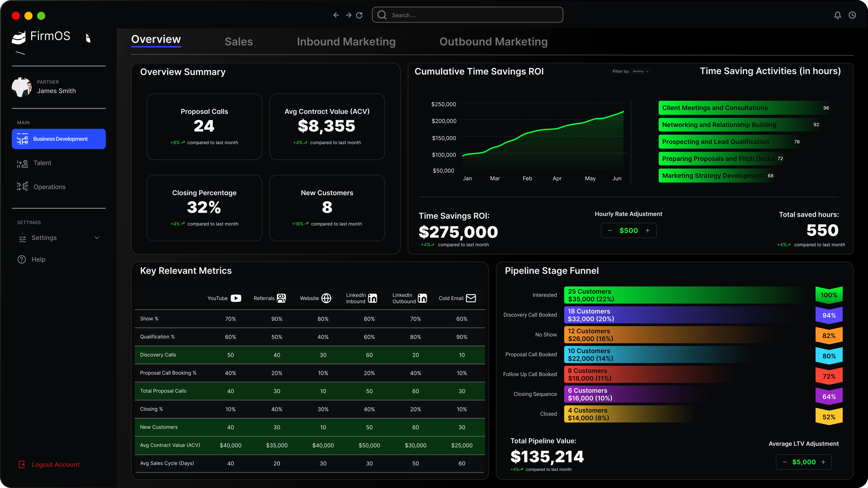Viewport: 868px width, 488px height.
Task: Open the clock history icon
Action: (852, 15)
